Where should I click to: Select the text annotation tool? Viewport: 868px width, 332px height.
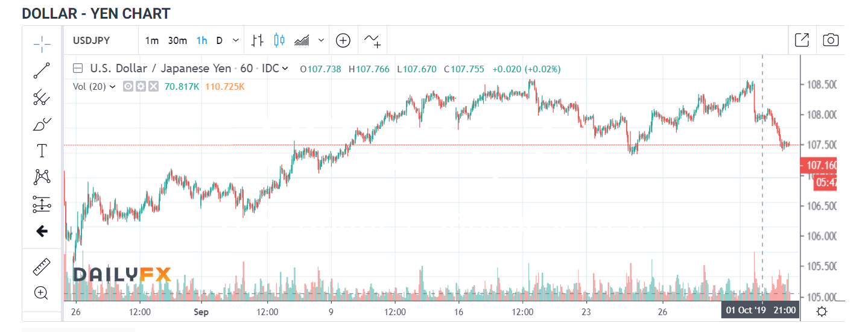(x=42, y=151)
